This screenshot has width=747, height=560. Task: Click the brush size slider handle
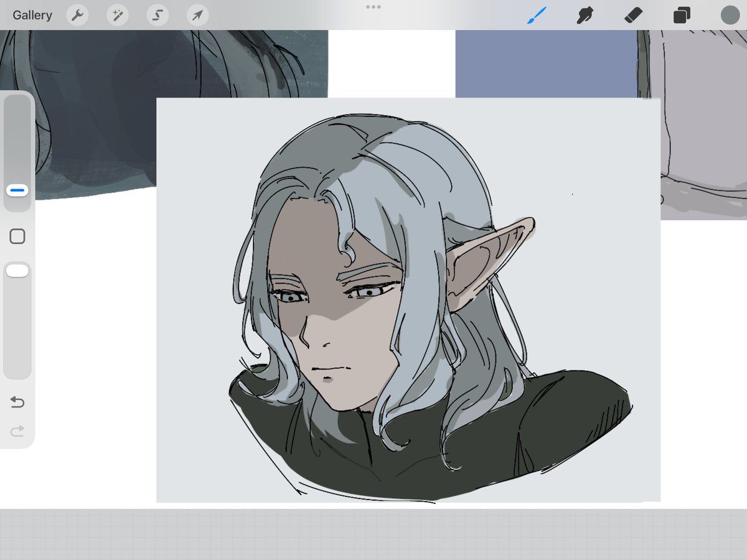17,190
